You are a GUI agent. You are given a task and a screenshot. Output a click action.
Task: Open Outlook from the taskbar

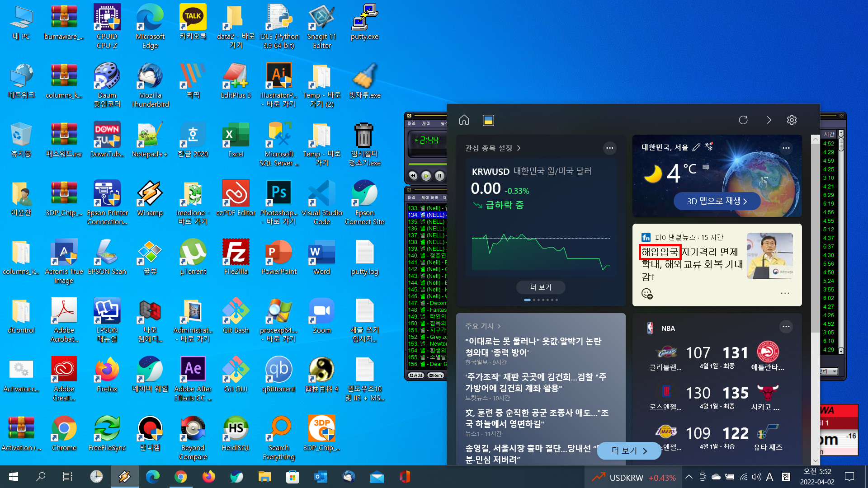[x=321, y=477]
